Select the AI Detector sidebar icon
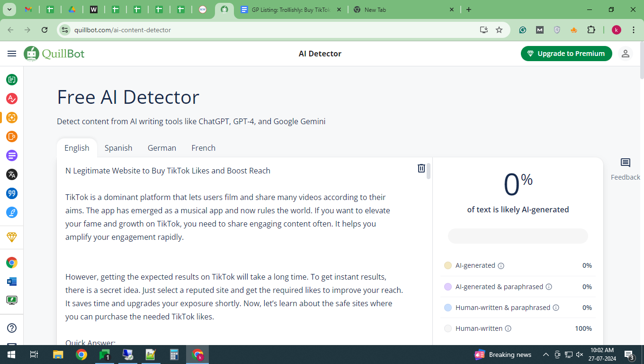644x364 pixels. [x=12, y=118]
